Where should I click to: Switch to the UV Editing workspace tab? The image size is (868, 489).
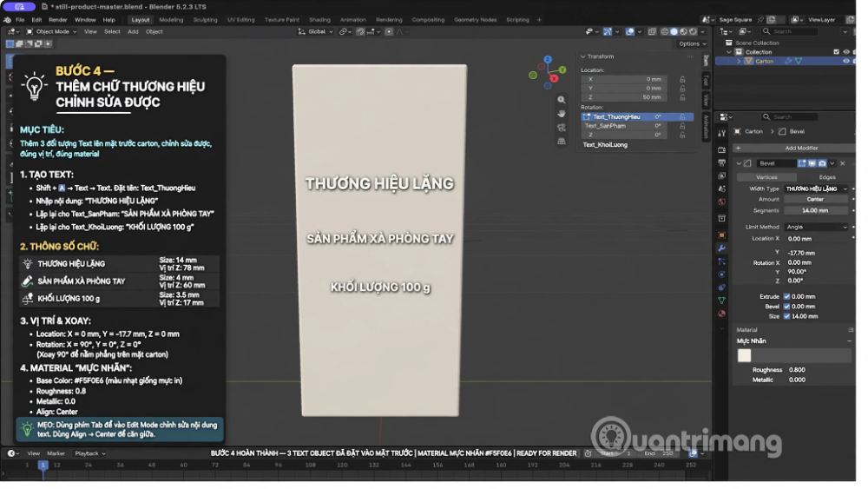coord(240,20)
